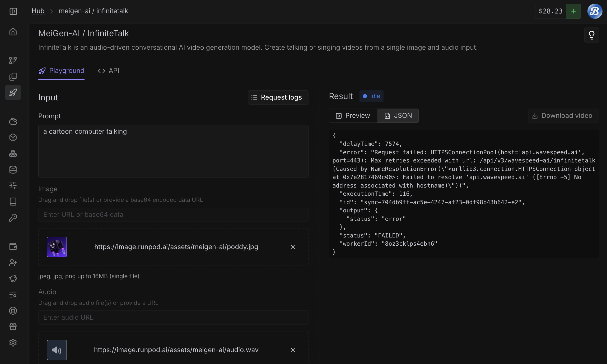607x364 pixels.
Task: Click the database storage sidebar icon
Action: (13, 170)
